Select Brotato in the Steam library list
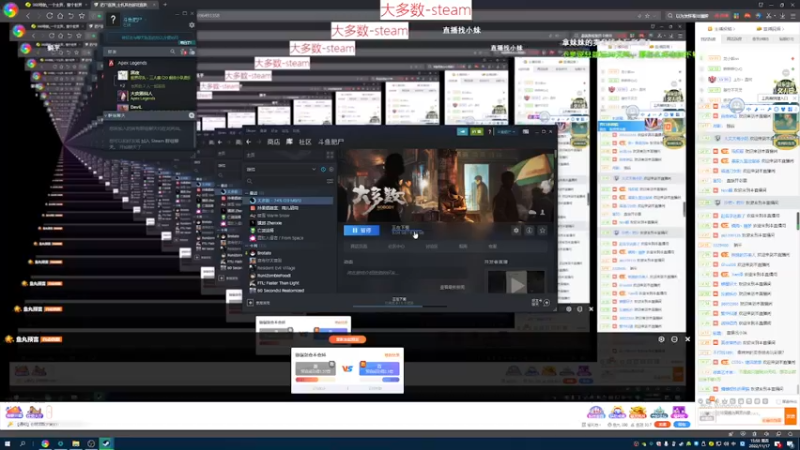 pyautogui.click(x=264, y=253)
